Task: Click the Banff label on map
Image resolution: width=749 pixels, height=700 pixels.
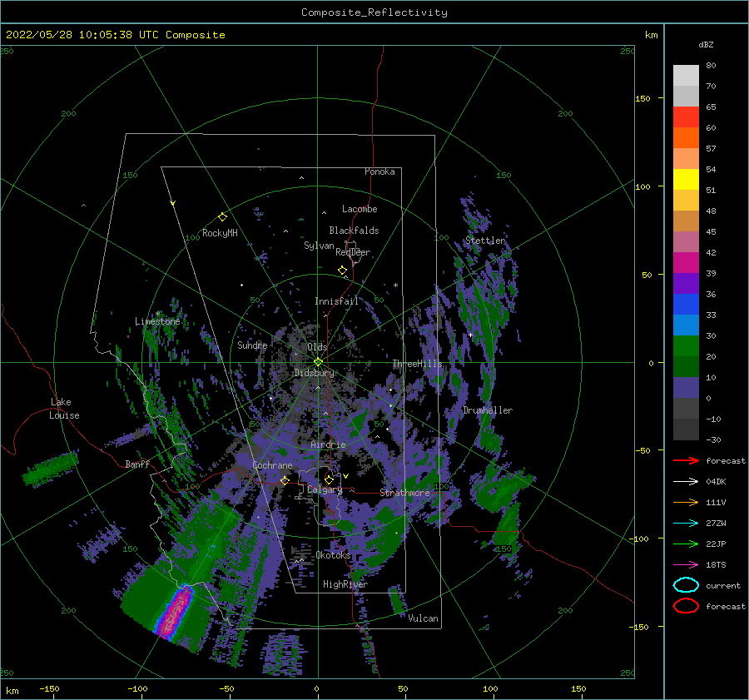Action: pyautogui.click(x=137, y=464)
